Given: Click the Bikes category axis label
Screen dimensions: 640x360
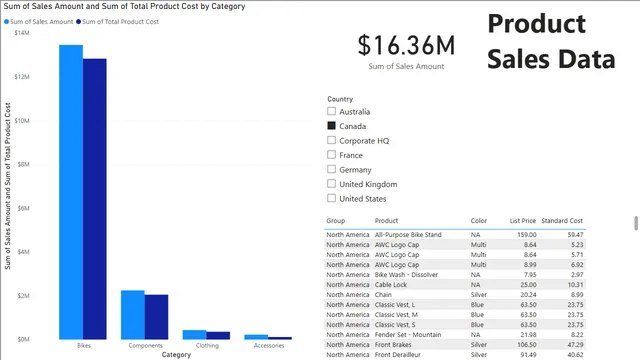Looking at the screenshot, I should point(84,345).
